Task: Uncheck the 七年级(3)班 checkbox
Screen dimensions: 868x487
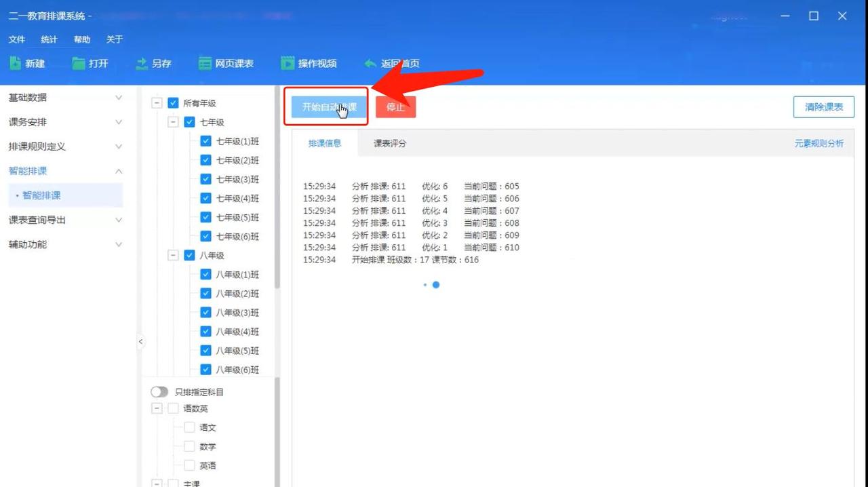Action: (205, 179)
